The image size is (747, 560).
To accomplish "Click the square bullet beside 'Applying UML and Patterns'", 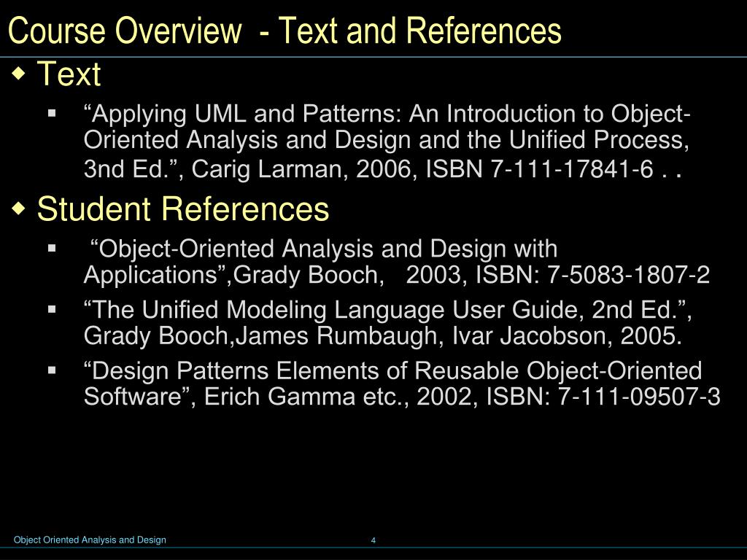I will (52, 113).
